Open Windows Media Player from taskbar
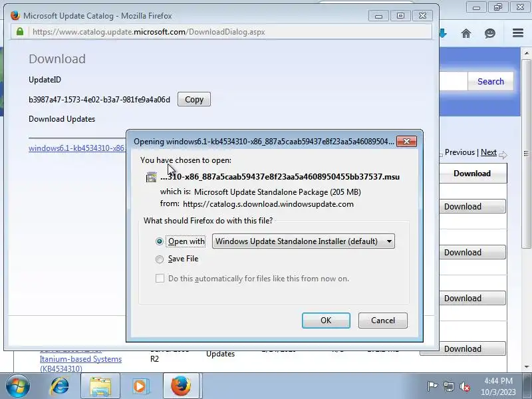 pos(140,386)
